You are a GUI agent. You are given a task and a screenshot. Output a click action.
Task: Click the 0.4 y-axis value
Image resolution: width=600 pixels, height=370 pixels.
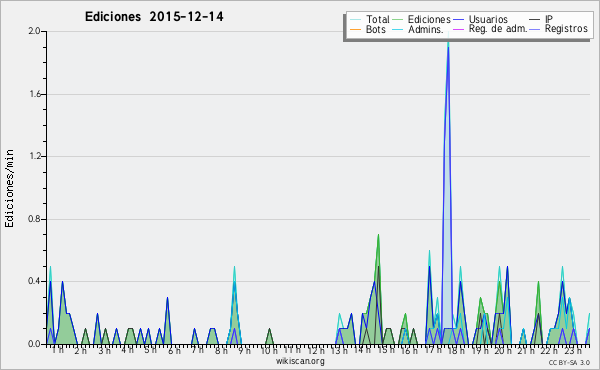[x=34, y=281]
